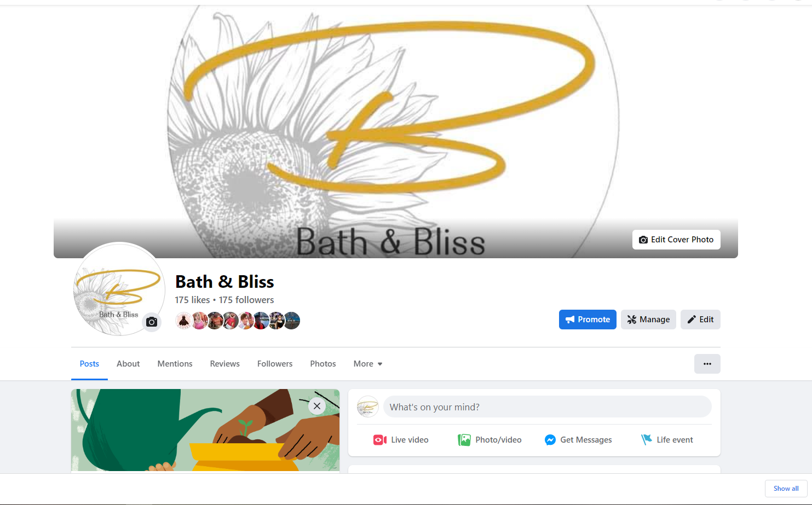Go to the Reviews tab
This screenshot has height=505, width=812.
coord(224,364)
